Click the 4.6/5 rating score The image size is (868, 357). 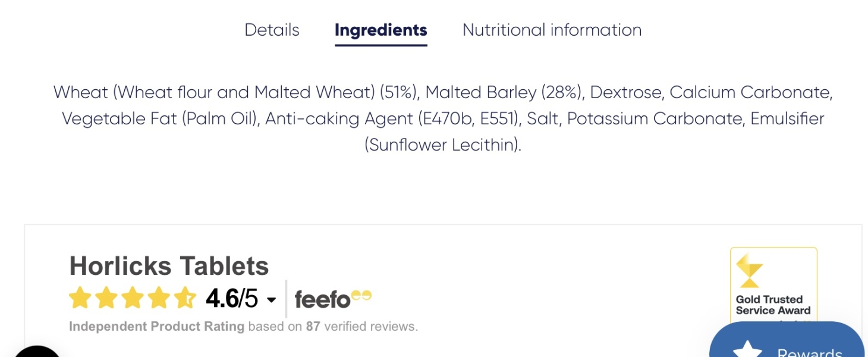(x=232, y=299)
